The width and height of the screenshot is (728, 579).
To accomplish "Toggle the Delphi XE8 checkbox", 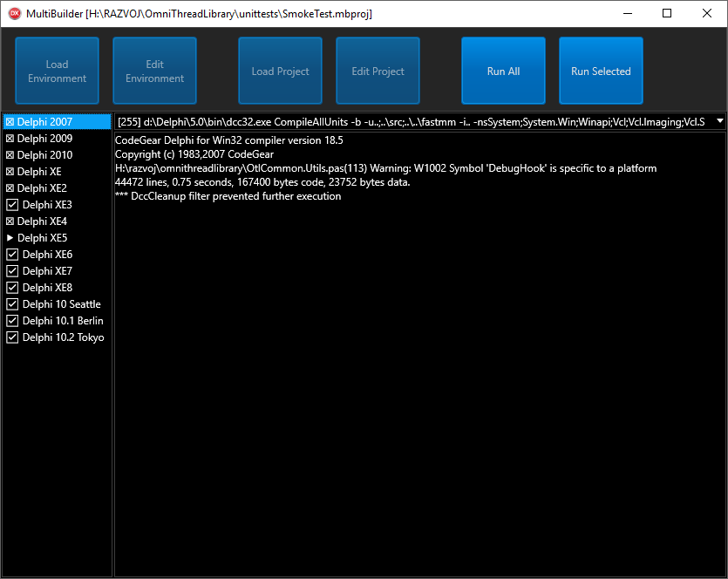I will click(x=12, y=288).
